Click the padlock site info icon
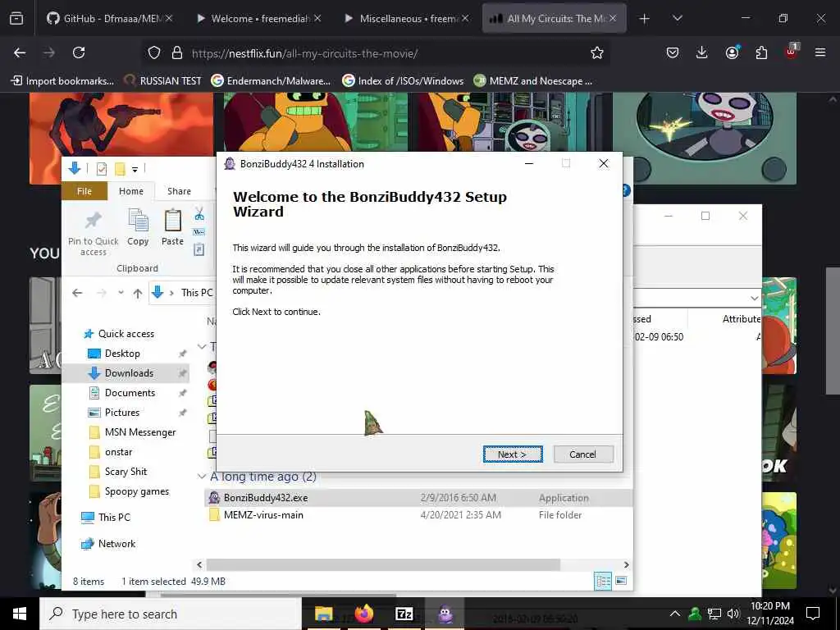 click(177, 53)
